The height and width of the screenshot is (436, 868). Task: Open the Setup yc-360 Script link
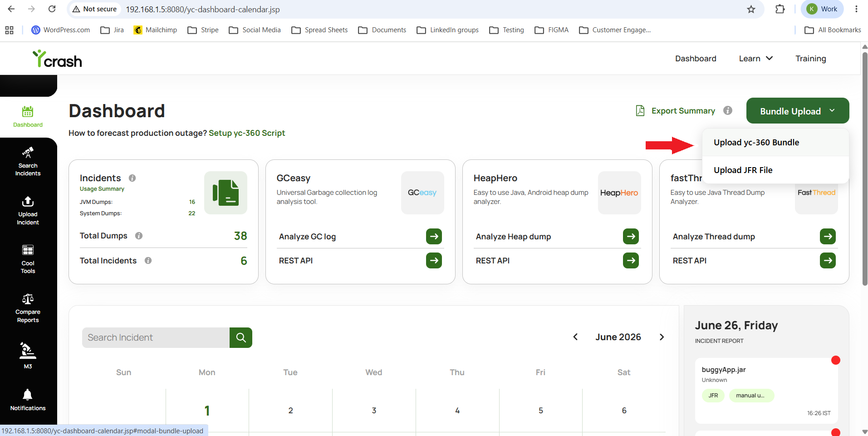[x=247, y=133]
